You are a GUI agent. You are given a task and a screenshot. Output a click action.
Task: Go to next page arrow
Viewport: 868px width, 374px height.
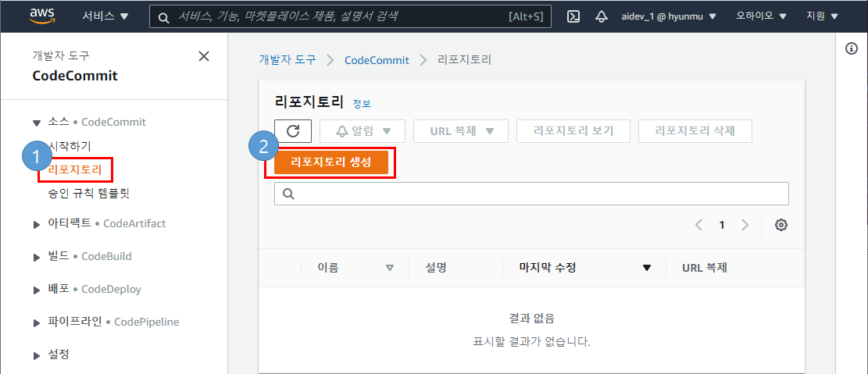[x=745, y=225]
